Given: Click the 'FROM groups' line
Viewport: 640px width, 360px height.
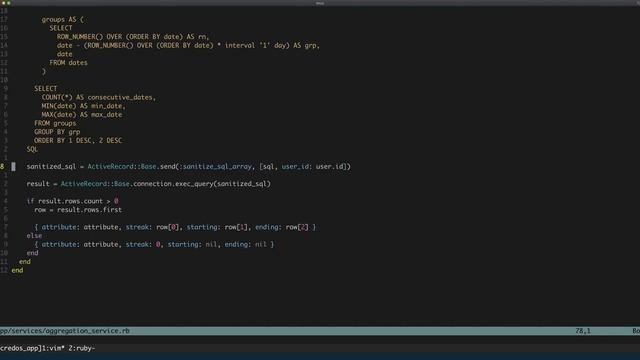Looking at the screenshot, I should click(x=55, y=123).
